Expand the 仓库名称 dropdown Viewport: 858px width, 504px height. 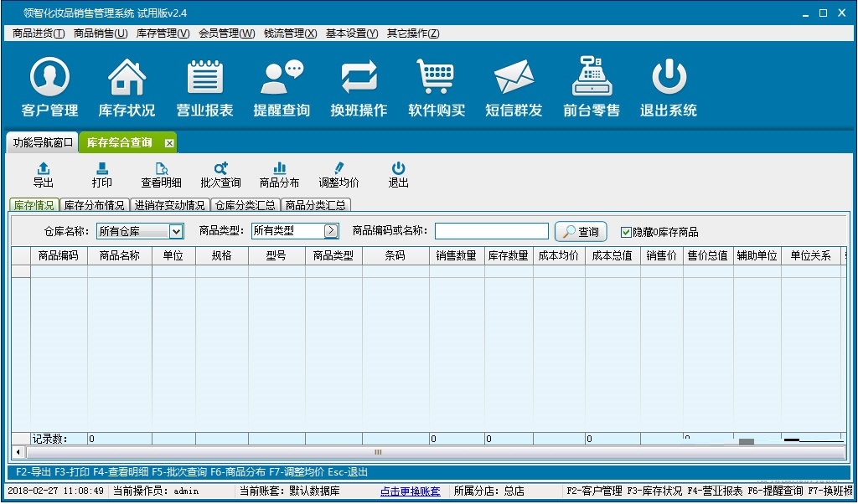tap(176, 231)
